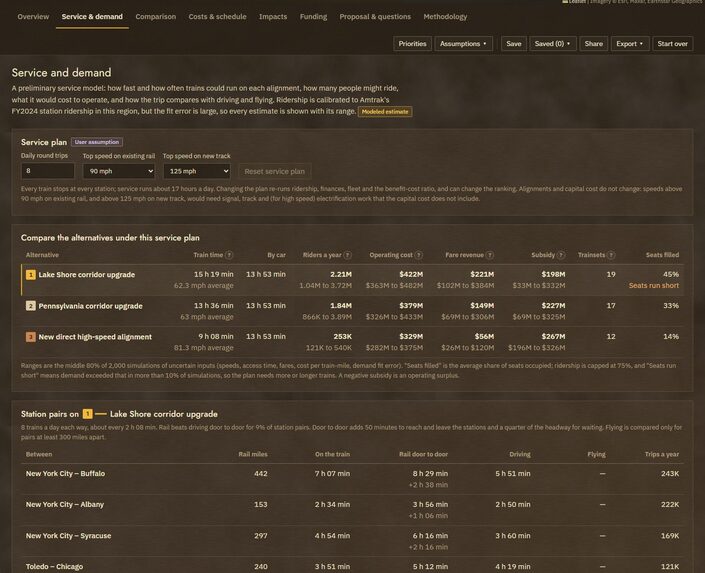The height and width of the screenshot is (573, 705).
Task: Click the New York City – Syracuse row
Action: coord(352,541)
